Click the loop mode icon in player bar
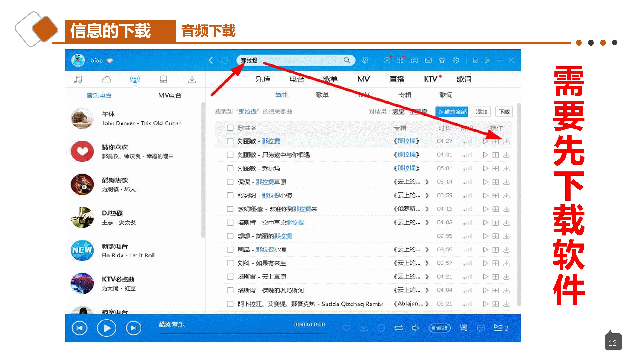Viewport: 644px width, 362px height. coord(398,328)
